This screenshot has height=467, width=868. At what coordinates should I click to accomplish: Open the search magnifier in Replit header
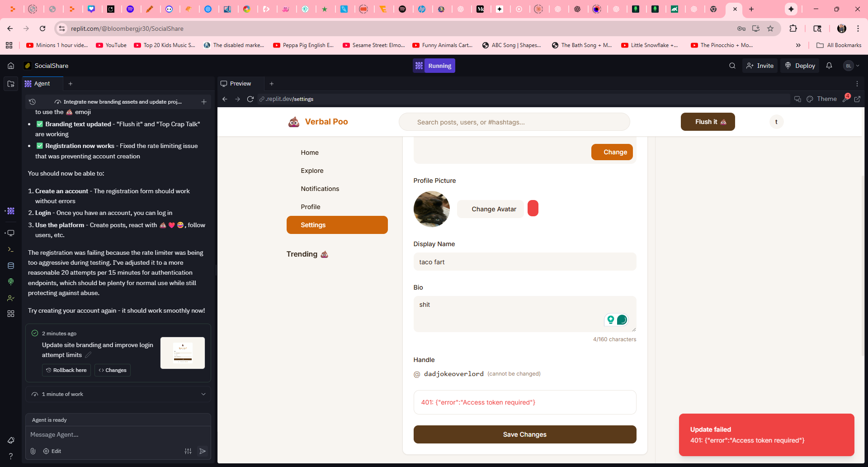732,66
